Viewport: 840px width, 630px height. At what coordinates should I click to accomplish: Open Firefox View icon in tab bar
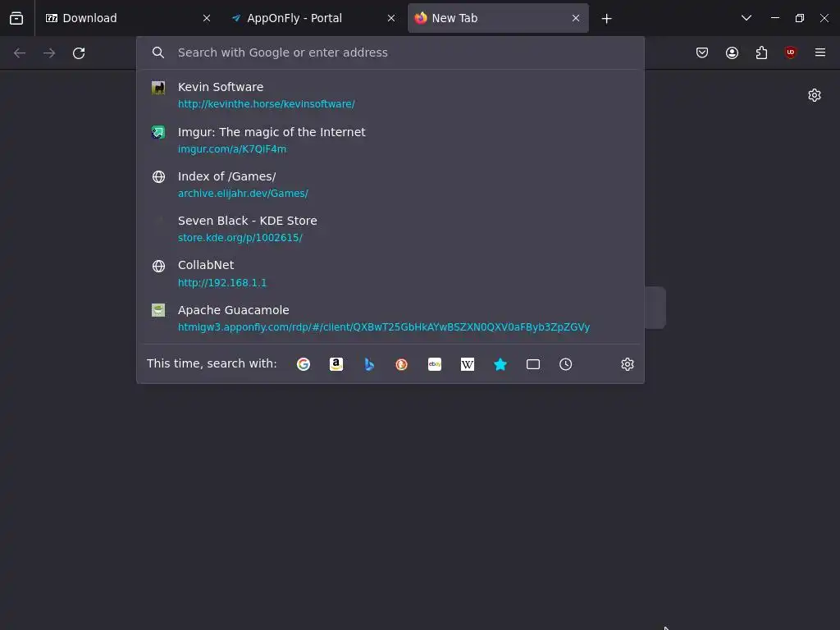tap(16, 18)
